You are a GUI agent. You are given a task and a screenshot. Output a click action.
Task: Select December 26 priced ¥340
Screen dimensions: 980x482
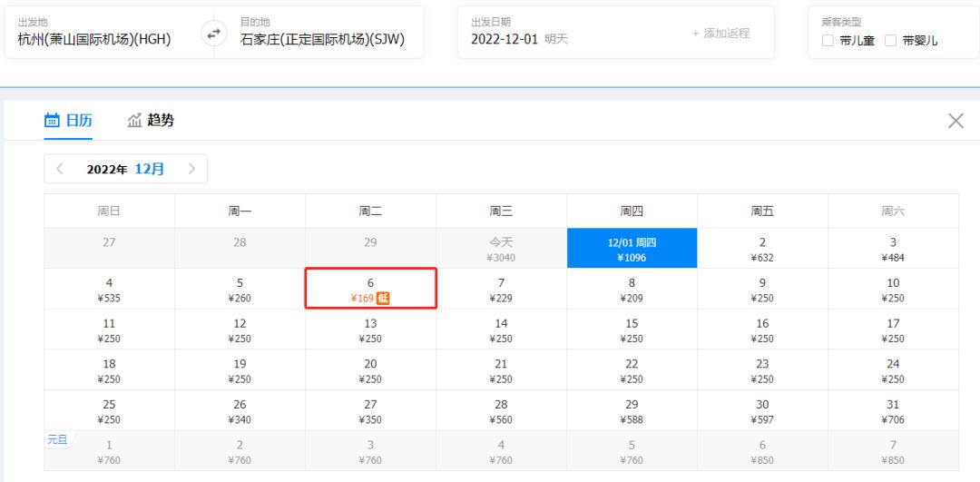[x=240, y=410]
